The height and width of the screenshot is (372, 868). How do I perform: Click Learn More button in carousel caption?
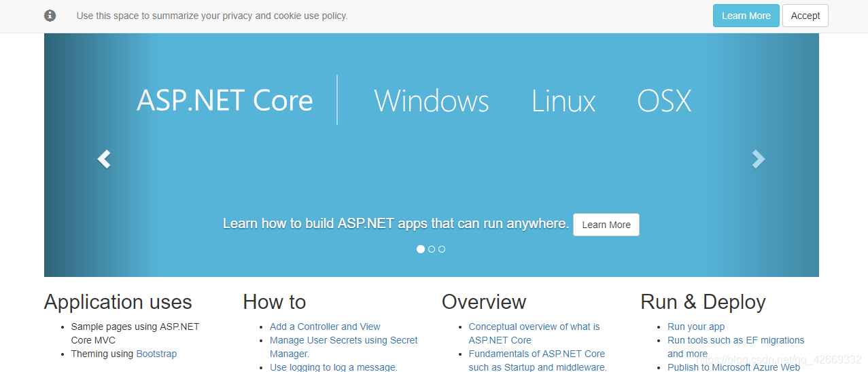pyautogui.click(x=606, y=225)
